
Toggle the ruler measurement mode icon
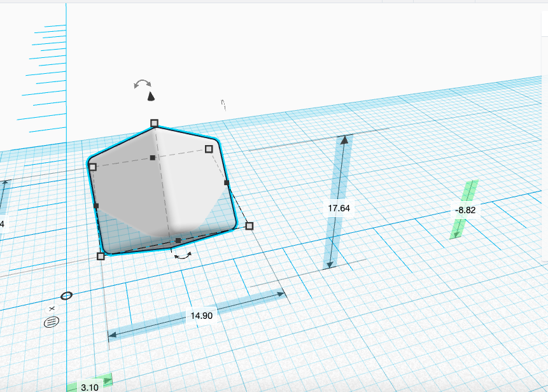[52, 322]
